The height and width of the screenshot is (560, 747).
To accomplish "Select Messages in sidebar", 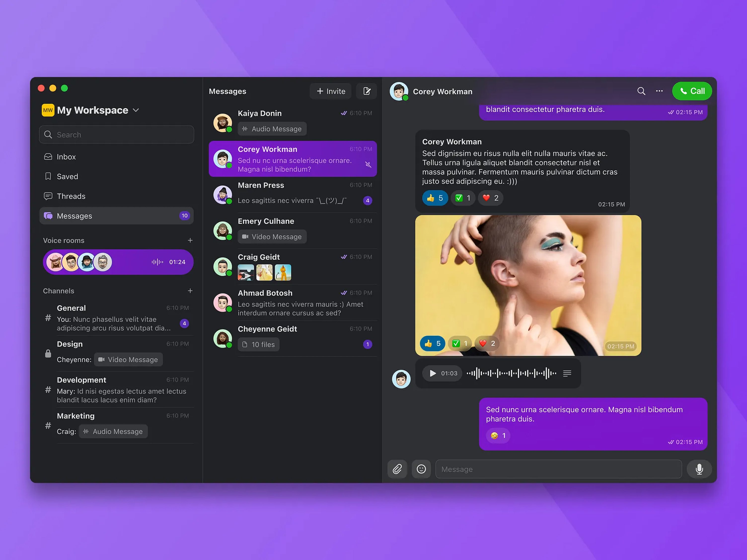I will click(116, 216).
